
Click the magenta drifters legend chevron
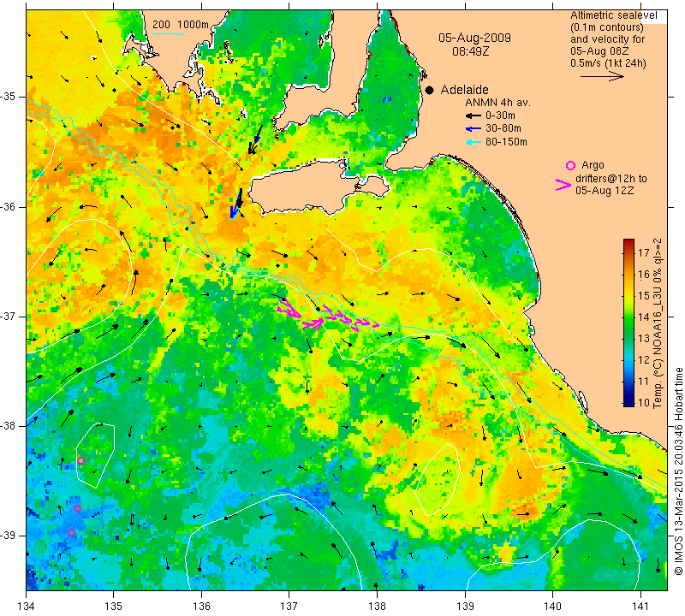(x=563, y=185)
